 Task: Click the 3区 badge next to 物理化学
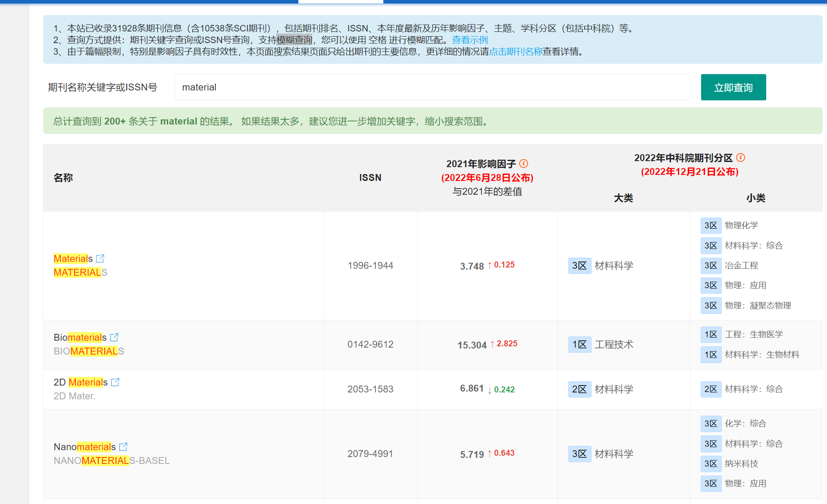coord(711,225)
